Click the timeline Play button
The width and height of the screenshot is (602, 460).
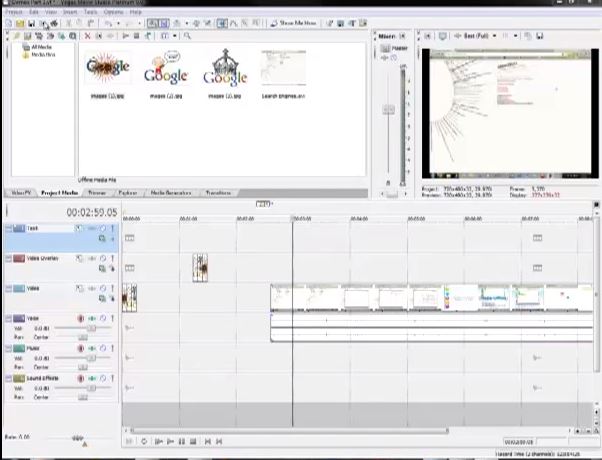(170, 442)
